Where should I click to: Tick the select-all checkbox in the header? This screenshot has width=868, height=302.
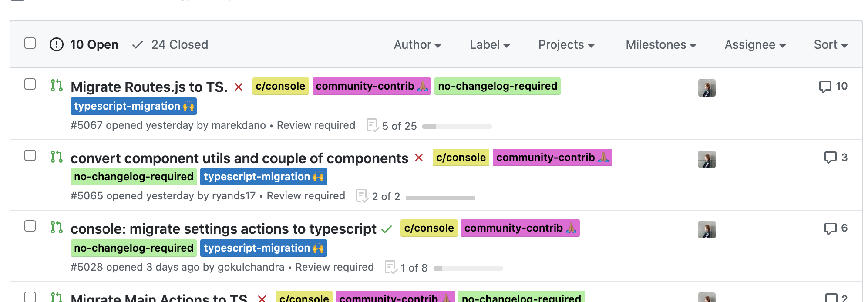click(x=30, y=44)
